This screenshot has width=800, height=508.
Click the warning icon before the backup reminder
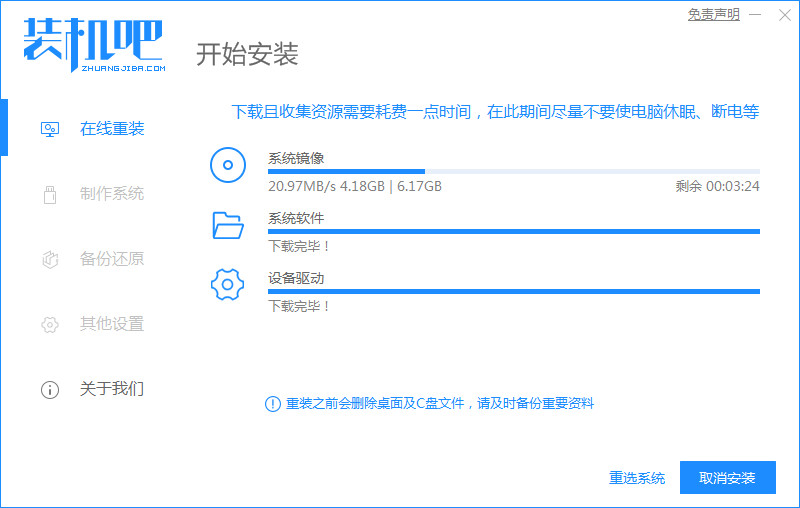(272, 403)
